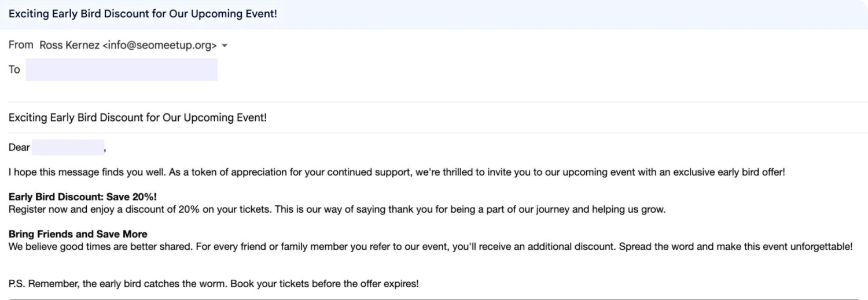Click the name placeholder after Dear
Screen dimensions: 868x300
point(67,147)
